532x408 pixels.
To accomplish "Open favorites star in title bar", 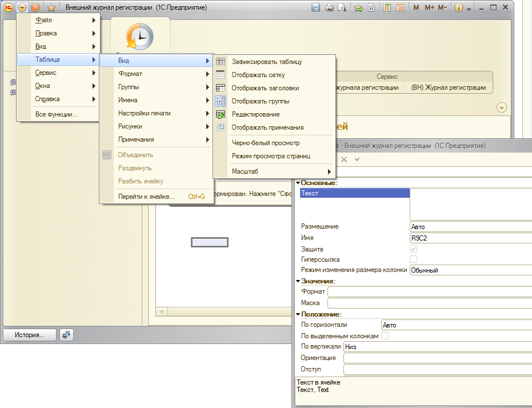I will 51,7.
